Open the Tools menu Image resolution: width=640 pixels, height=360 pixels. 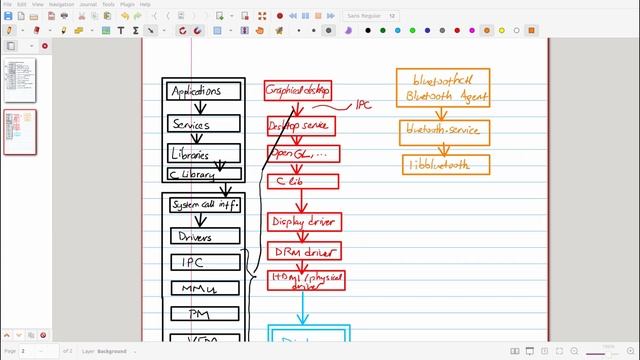pyautogui.click(x=108, y=4)
